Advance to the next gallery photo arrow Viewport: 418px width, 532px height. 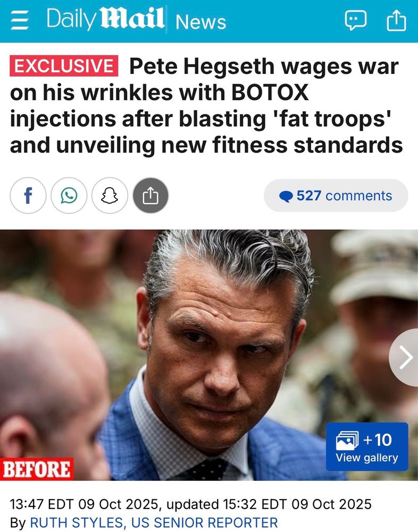point(404,358)
